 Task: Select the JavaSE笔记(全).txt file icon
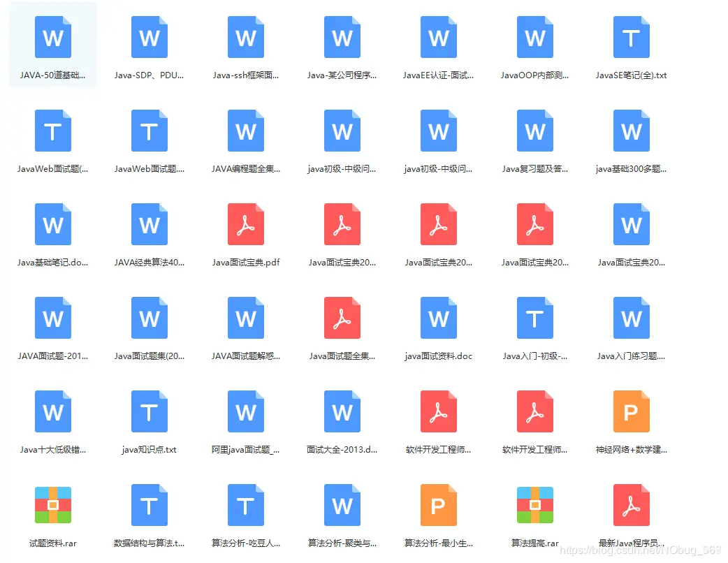coord(631,37)
